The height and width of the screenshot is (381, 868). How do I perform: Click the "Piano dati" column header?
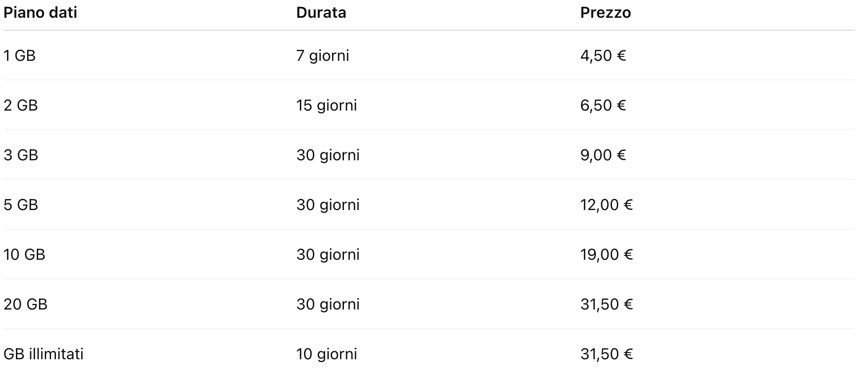tap(40, 12)
